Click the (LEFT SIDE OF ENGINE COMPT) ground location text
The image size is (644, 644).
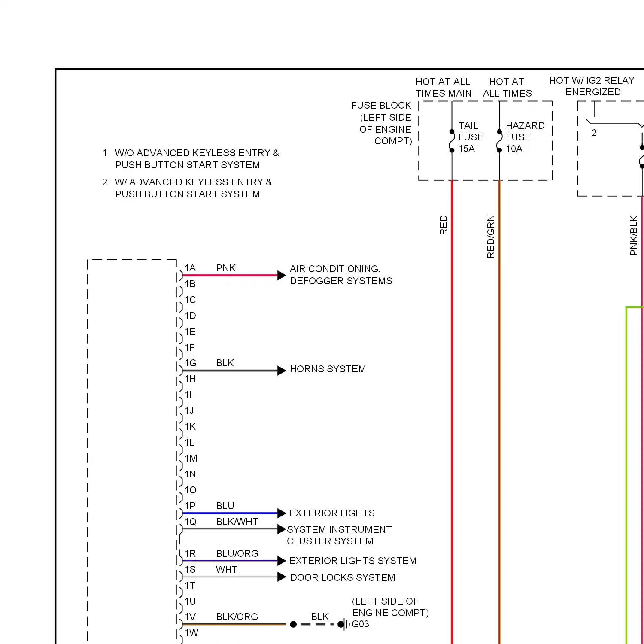click(390, 607)
